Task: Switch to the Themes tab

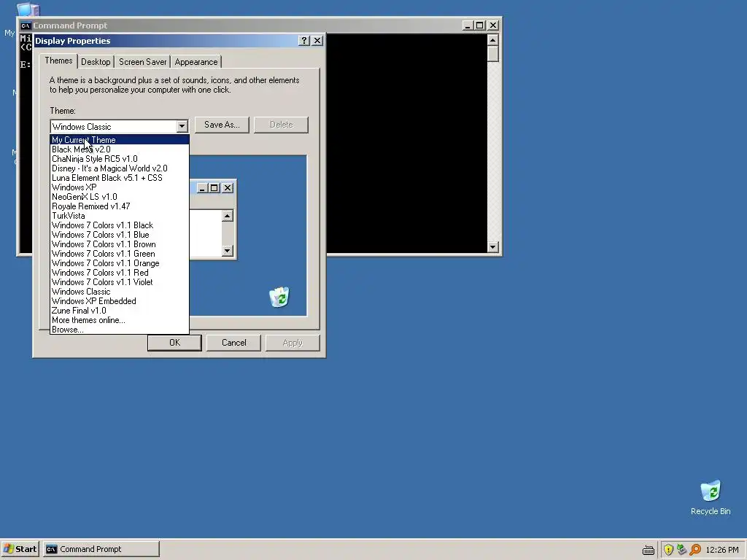Action: pyautogui.click(x=58, y=61)
